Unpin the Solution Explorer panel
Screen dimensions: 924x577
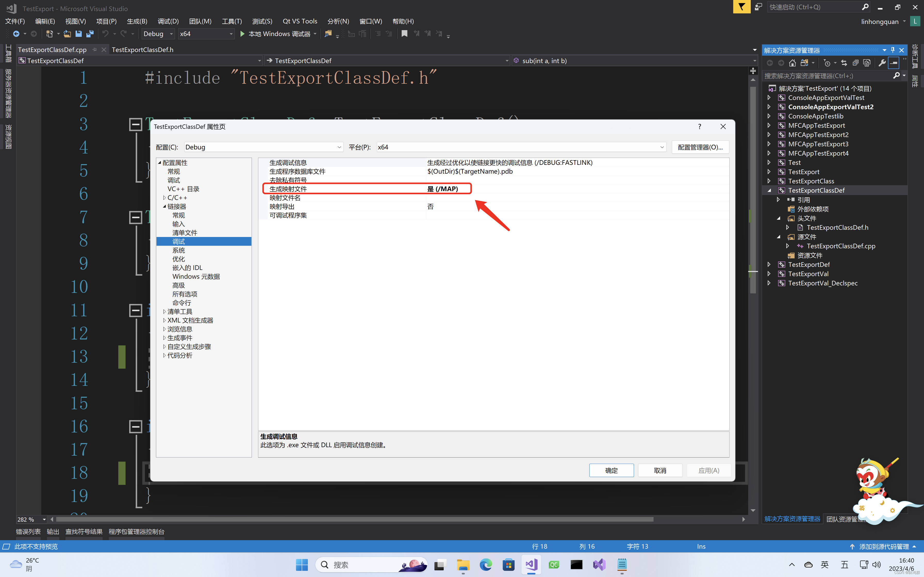pos(892,50)
